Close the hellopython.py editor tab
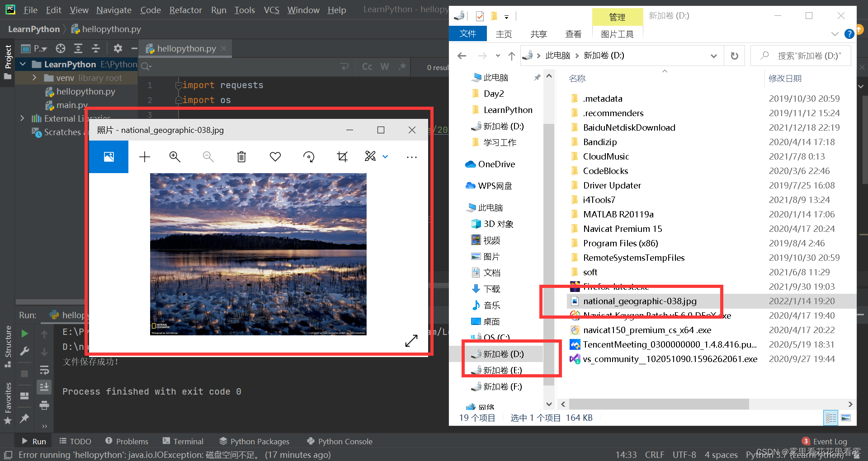The image size is (868, 461). pos(224,48)
